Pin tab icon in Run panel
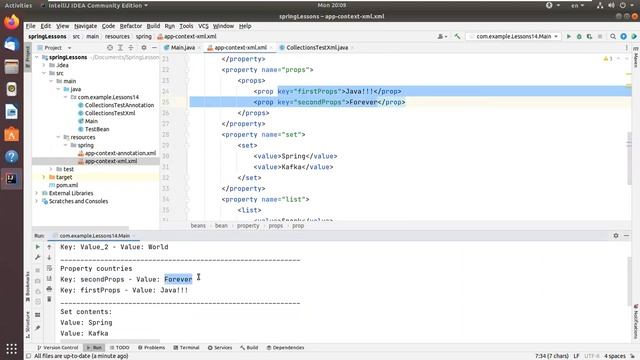Image resolution: width=640 pixels, height=360 pixels. [x=38, y=328]
